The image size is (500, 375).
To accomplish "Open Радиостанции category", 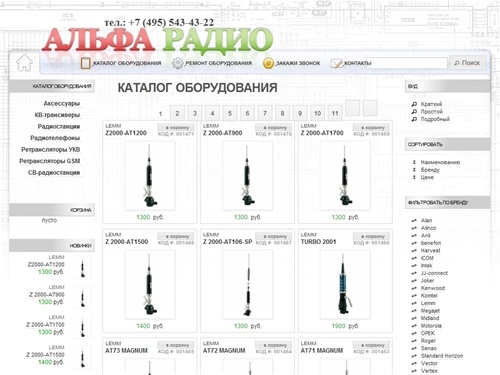I will point(59,127).
